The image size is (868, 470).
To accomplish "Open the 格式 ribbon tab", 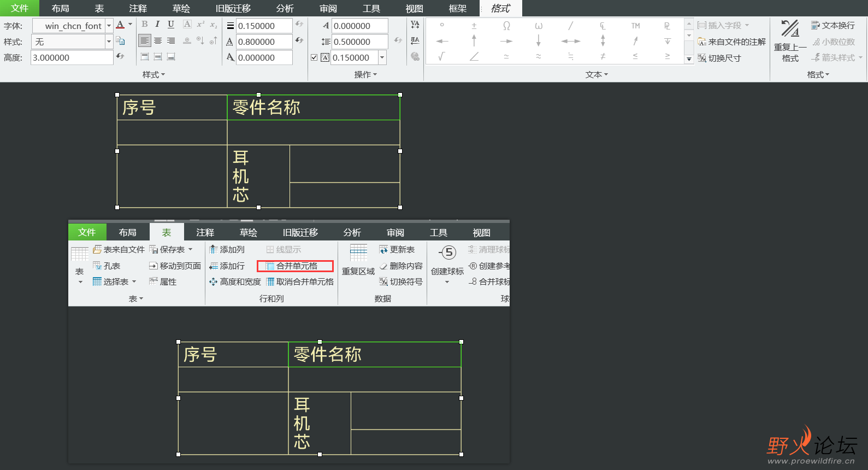I will click(501, 8).
